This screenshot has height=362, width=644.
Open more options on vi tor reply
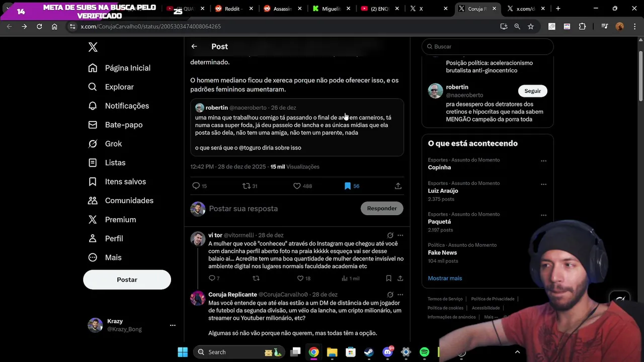tap(400, 235)
